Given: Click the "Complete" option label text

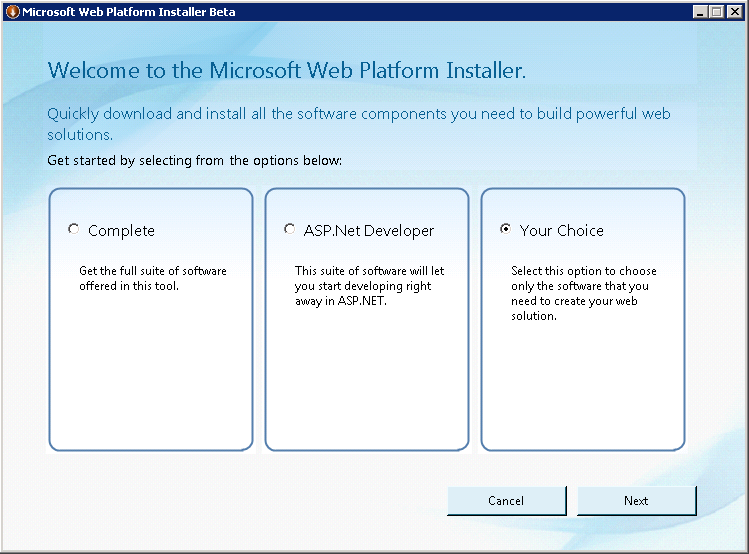Looking at the screenshot, I should [x=121, y=231].
